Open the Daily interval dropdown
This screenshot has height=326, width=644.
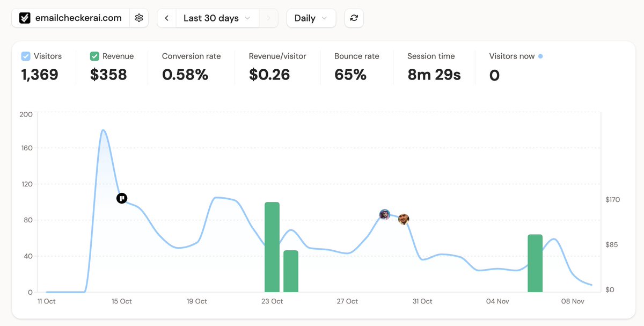[x=311, y=18]
